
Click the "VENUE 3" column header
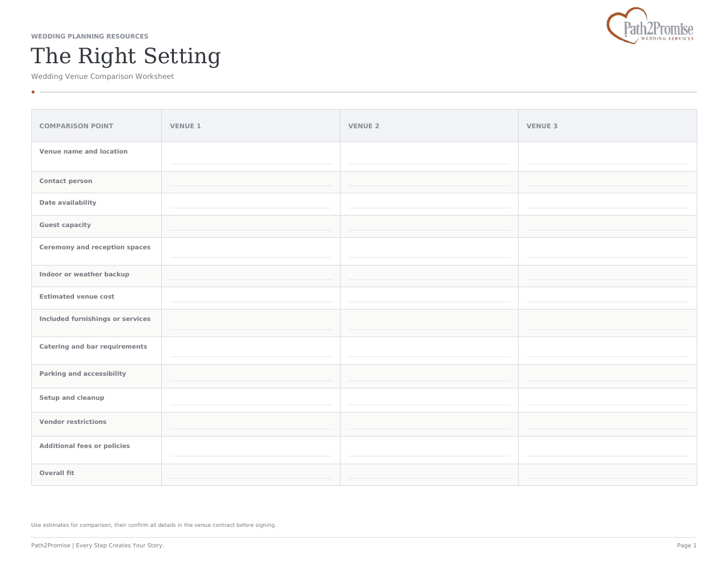[x=542, y=126]
